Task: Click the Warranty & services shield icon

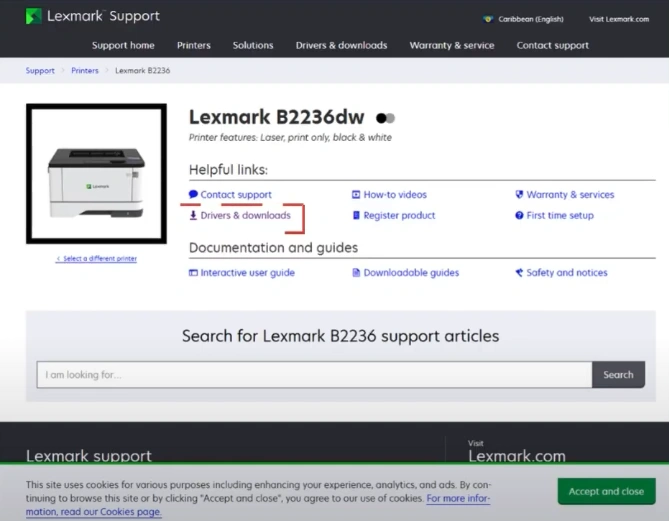Action: tap(519, 195)
